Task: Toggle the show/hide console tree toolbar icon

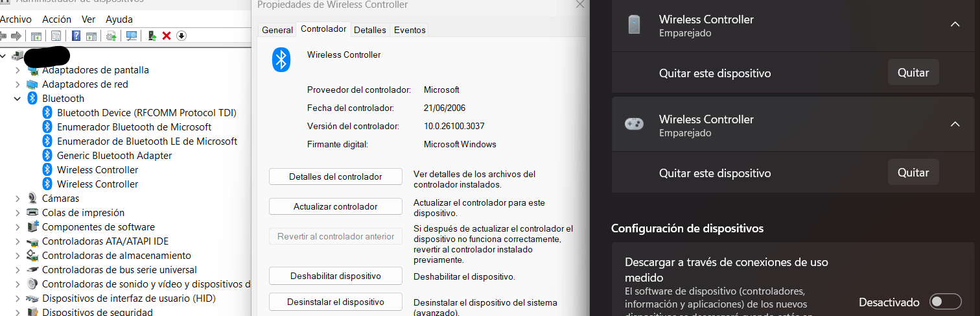Action: pos(36,36)
